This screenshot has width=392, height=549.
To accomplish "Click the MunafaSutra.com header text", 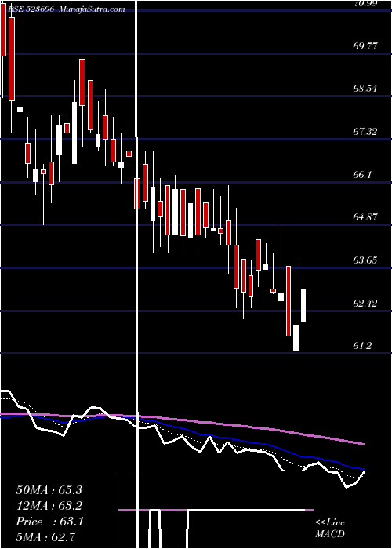I will (93, 9).
